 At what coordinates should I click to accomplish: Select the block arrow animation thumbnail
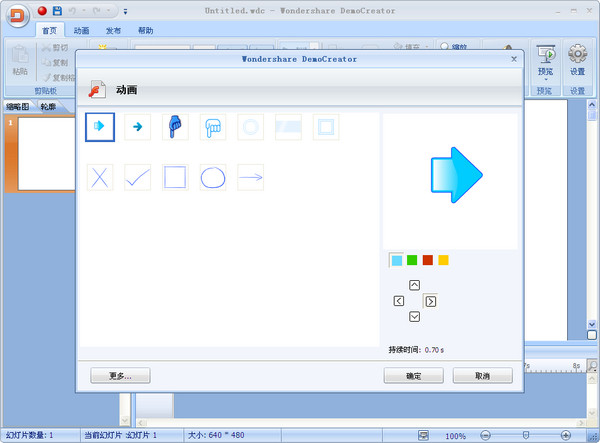point(100,127)
